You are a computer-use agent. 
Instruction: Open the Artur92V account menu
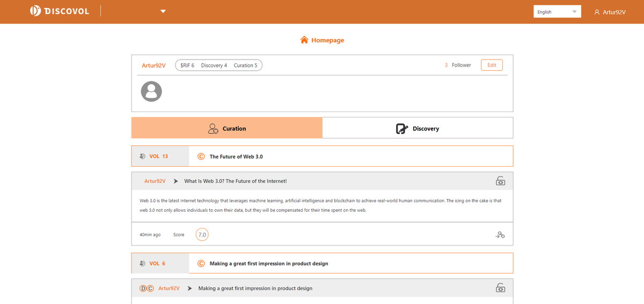pyautogui.click(x=610, y=12)
